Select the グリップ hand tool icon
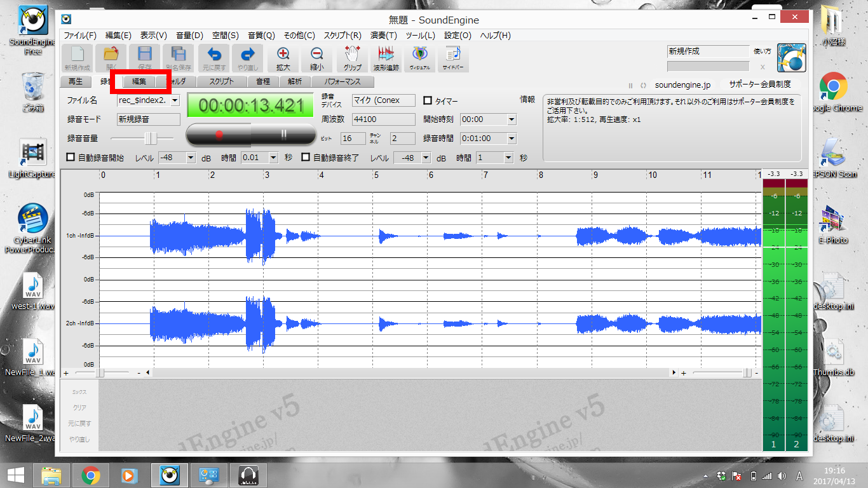Viewport: 868px width, 488px height. [x=353, y=58]
